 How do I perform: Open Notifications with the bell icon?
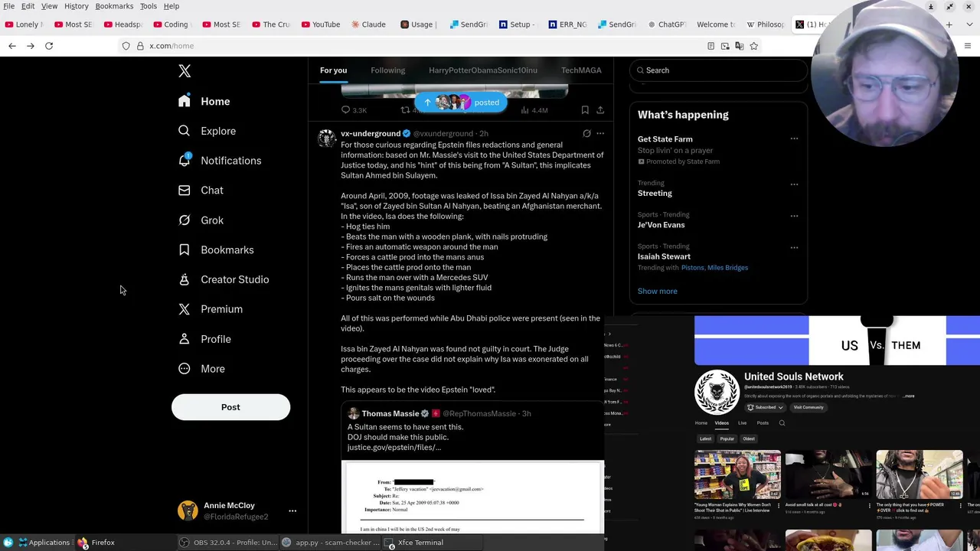click(220, 161)
